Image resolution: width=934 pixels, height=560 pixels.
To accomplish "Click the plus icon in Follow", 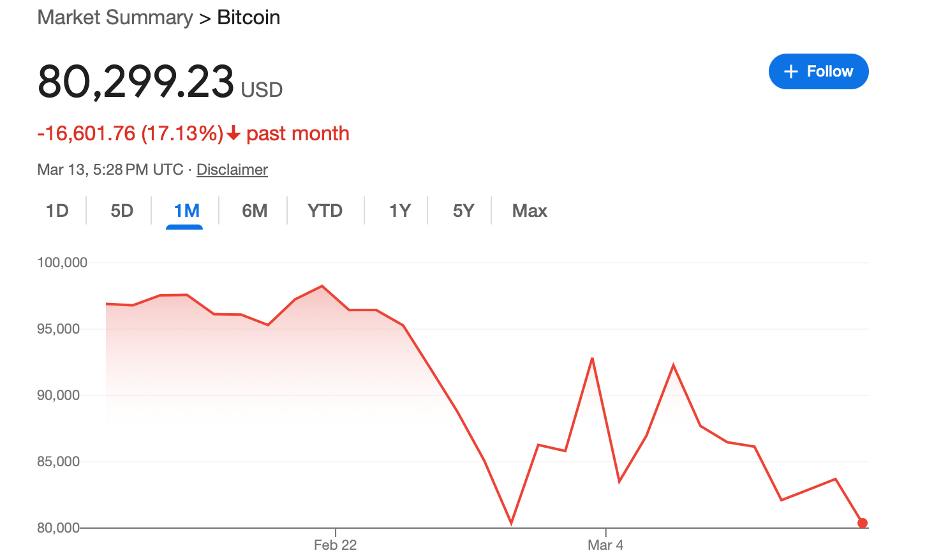I will (791, 71).
